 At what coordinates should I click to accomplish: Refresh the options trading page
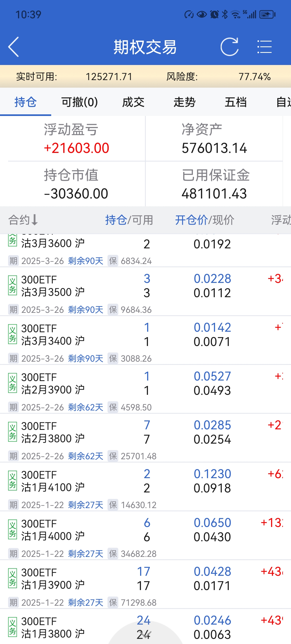tap(229, 47)
